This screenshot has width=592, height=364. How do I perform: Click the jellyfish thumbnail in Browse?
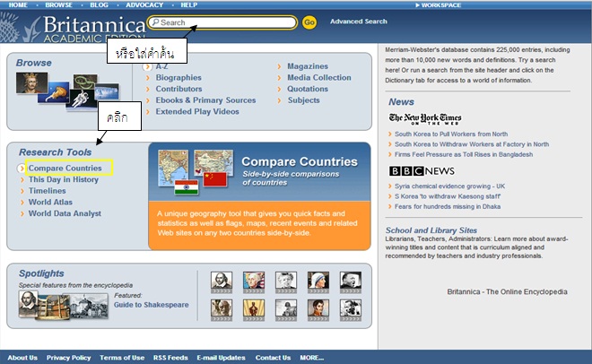(54, 92)
